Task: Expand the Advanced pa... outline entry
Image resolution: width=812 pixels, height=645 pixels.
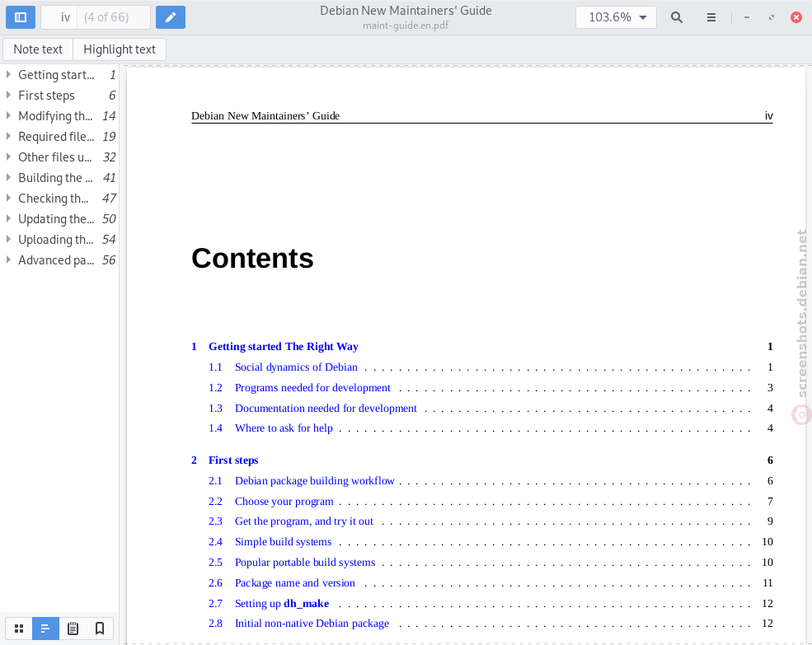Action: click(x=8, y=259)
